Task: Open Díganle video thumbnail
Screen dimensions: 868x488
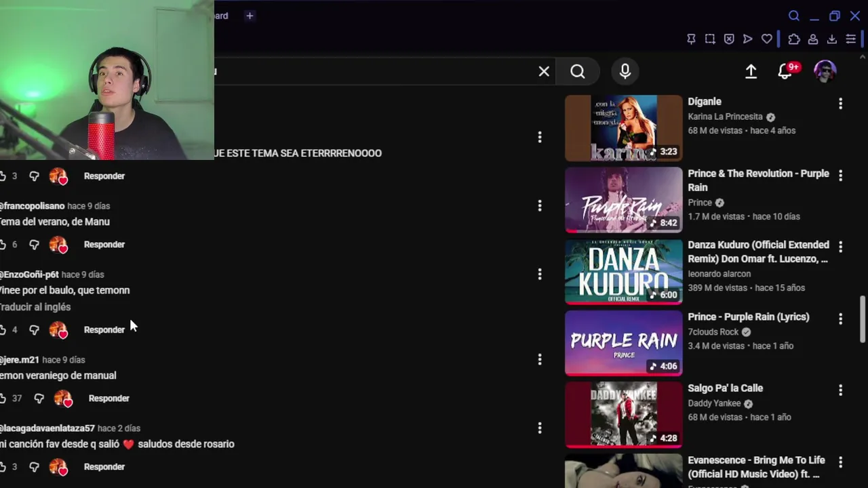Action: click(624, 128)
